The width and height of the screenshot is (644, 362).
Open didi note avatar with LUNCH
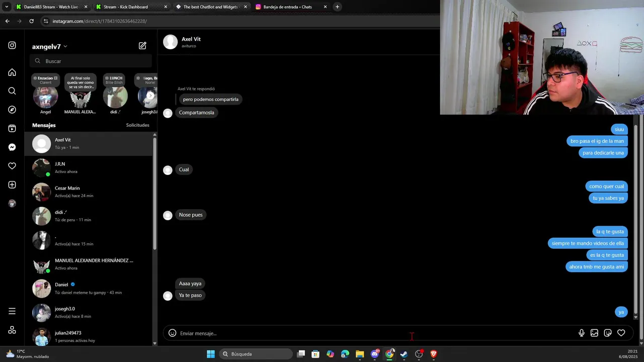tap(115, 97)
